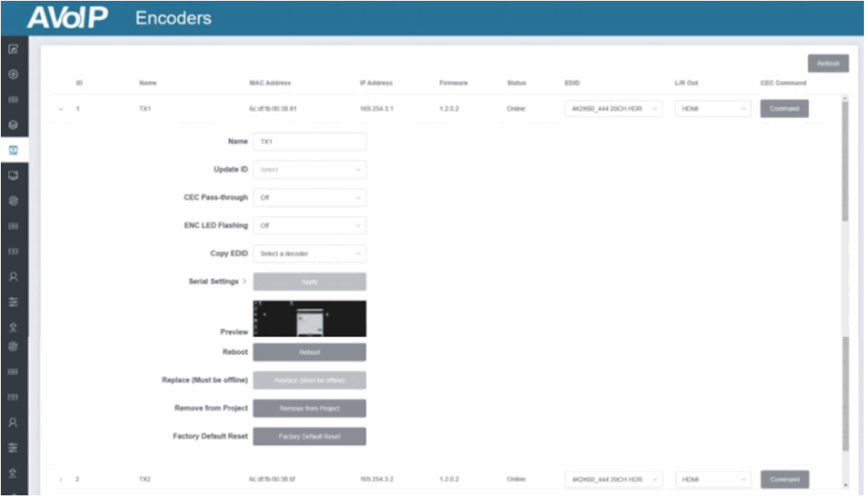The height and width of the screenshot is (497, 868).
Task: Click the upper globe icon in sidebar
Action: coord(13,200)
